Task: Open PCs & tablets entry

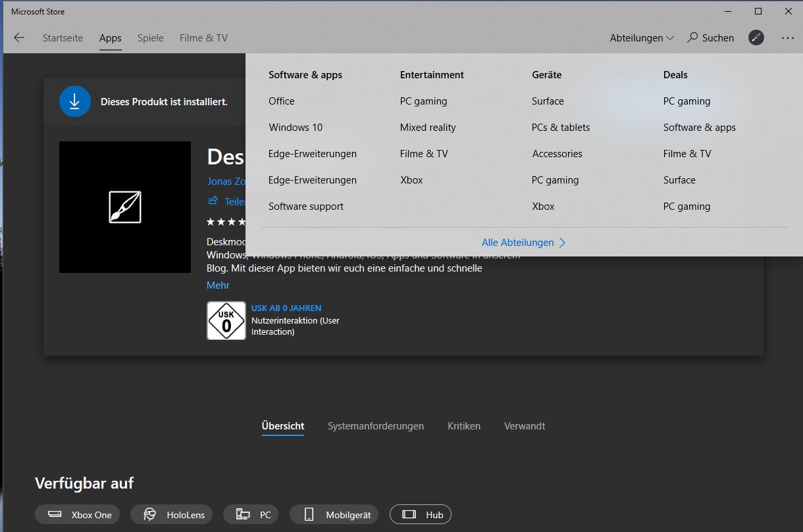Action: point(561,128)
